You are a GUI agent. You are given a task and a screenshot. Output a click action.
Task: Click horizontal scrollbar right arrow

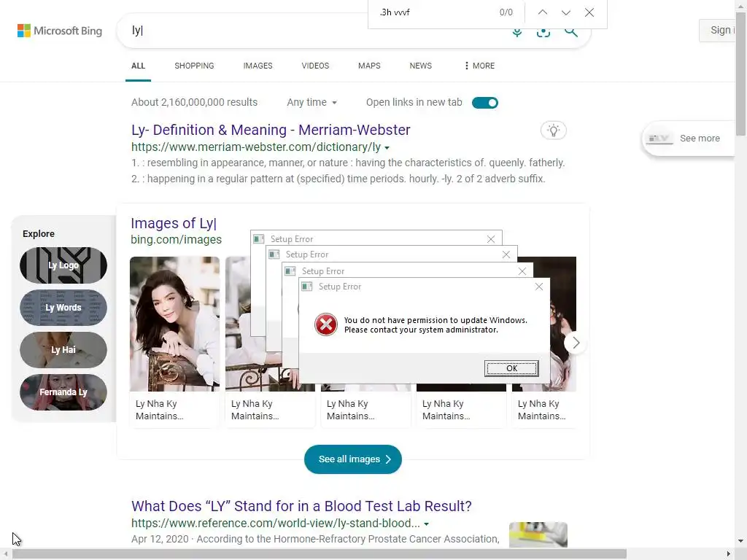[729, 554]
